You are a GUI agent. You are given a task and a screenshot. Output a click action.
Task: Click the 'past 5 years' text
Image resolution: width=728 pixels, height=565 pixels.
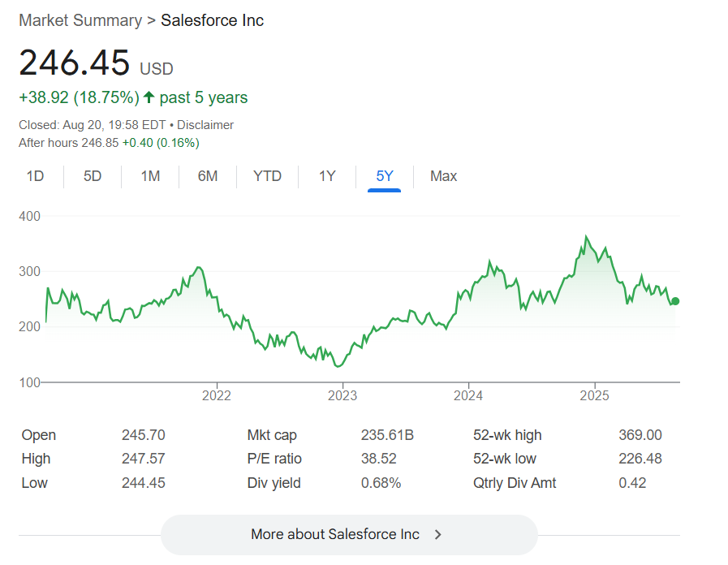coord(204,97)
